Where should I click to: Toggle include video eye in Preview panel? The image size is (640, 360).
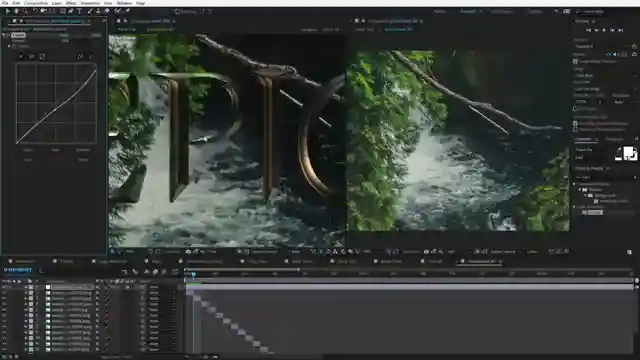coord(608,54)
